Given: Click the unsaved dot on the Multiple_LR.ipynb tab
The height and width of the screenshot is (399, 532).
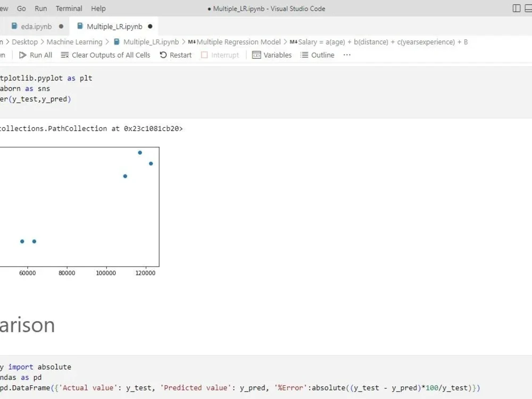Looking at the screenshot, I should tap(151, 27).
